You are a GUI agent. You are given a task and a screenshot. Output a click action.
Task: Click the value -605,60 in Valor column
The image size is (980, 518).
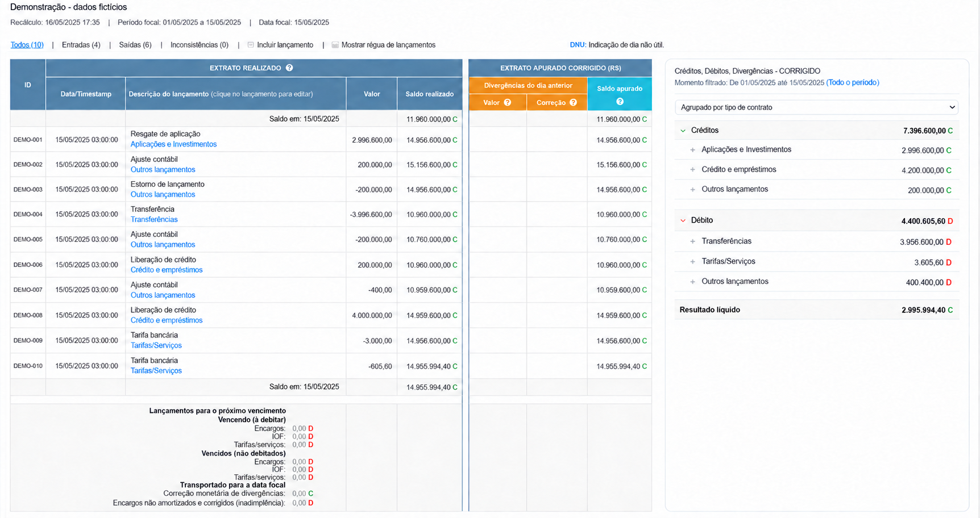(x=380, y=367)
